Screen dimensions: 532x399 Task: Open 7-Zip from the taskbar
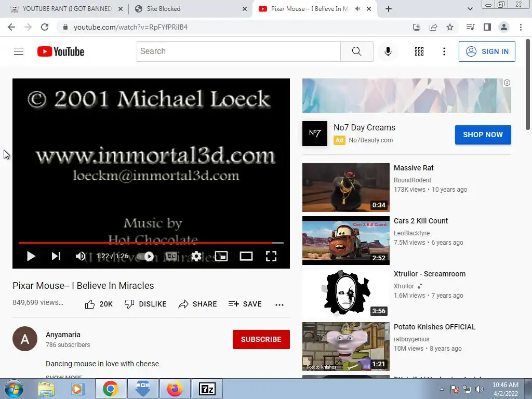(207, 389)
